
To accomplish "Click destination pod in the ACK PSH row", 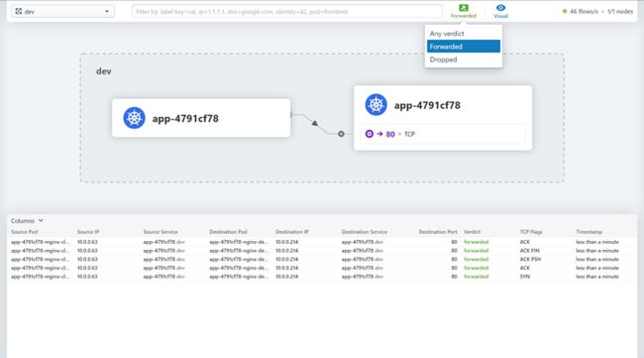I will [x=239, y=259].
